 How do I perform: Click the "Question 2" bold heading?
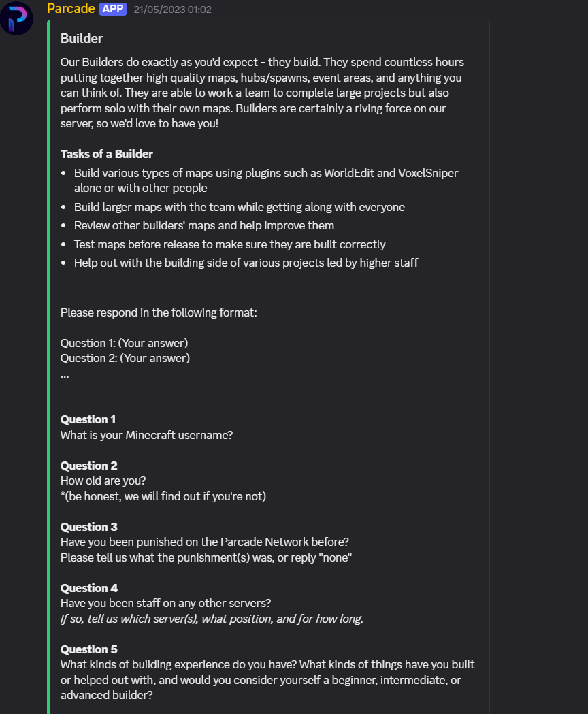[88, 466]
